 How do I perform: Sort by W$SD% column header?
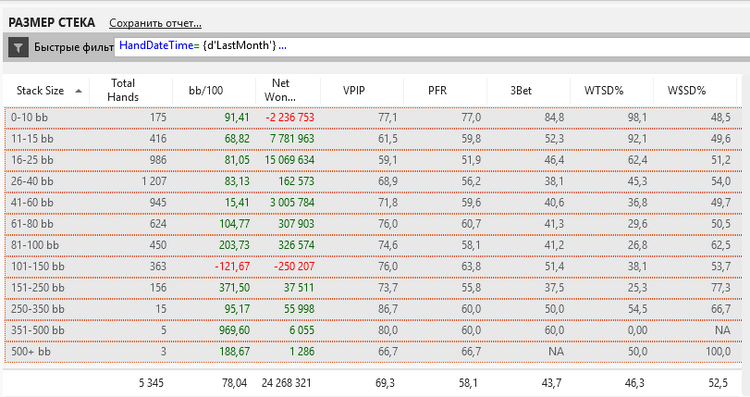pyautogui.click(x=695, y=90)
